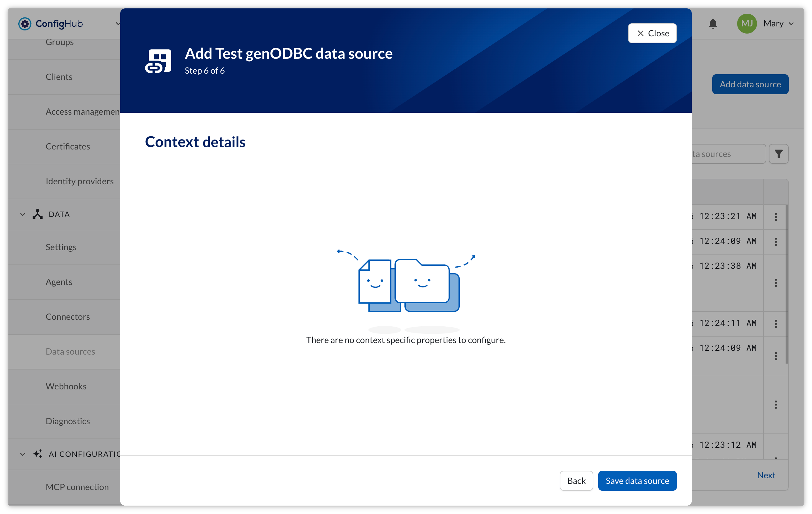Viewport: 812px width, 514px height.
Task: Click the table vertical scrollbar
Action: click(787, 284)
